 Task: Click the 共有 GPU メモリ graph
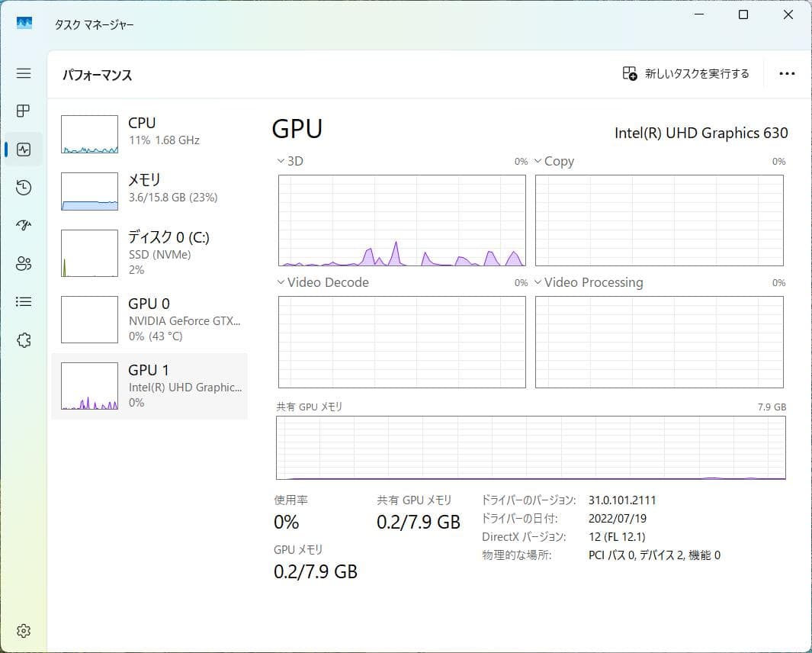tap(531, 448)
